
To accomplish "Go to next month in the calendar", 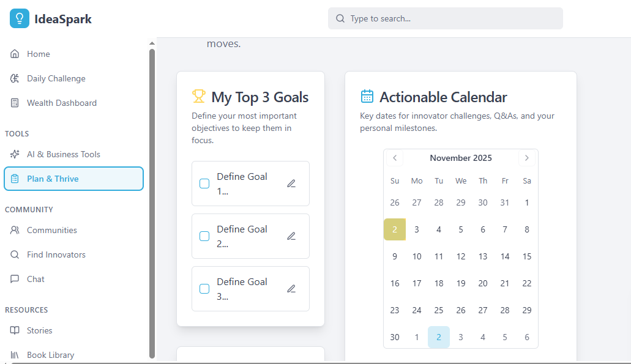I will (527, 158).
